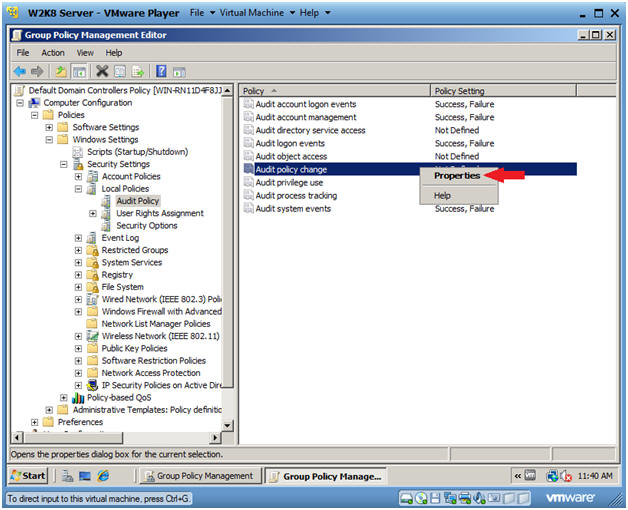Select the Audit Policy tree node
The height and width of the screenshot is (510, 628).
[x=138, y=201]
